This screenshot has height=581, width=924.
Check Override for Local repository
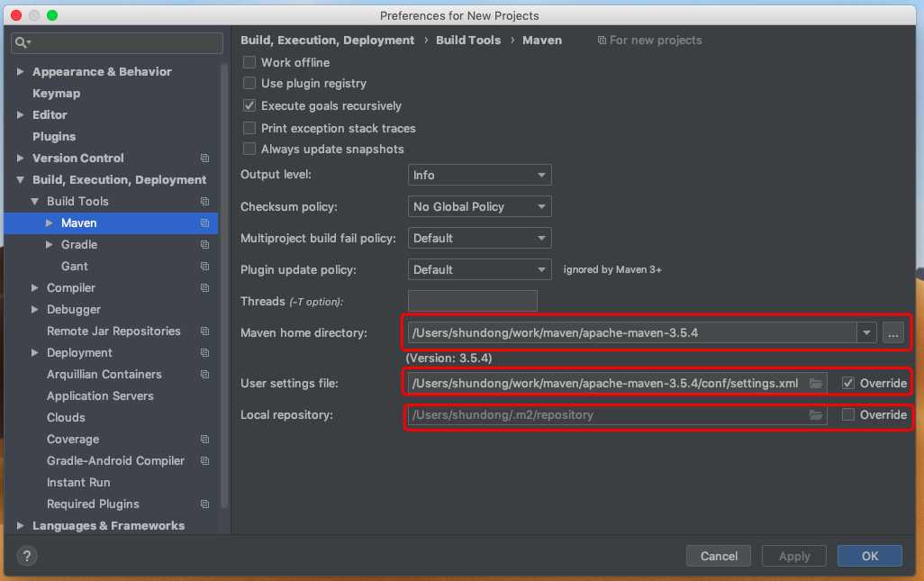point(848,414)
